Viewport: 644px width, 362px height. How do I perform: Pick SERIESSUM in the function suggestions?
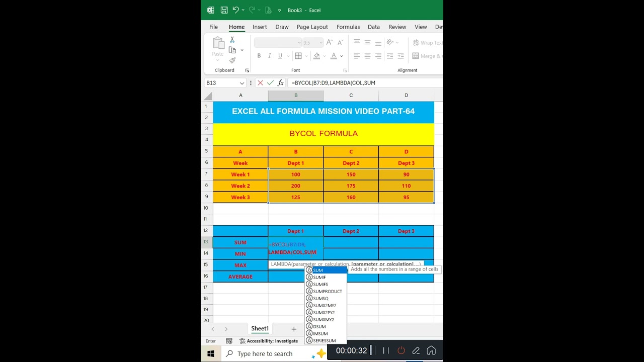coord(326,341)
